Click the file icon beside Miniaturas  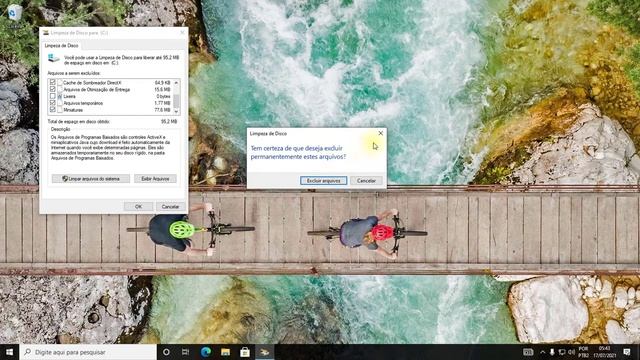60,110
